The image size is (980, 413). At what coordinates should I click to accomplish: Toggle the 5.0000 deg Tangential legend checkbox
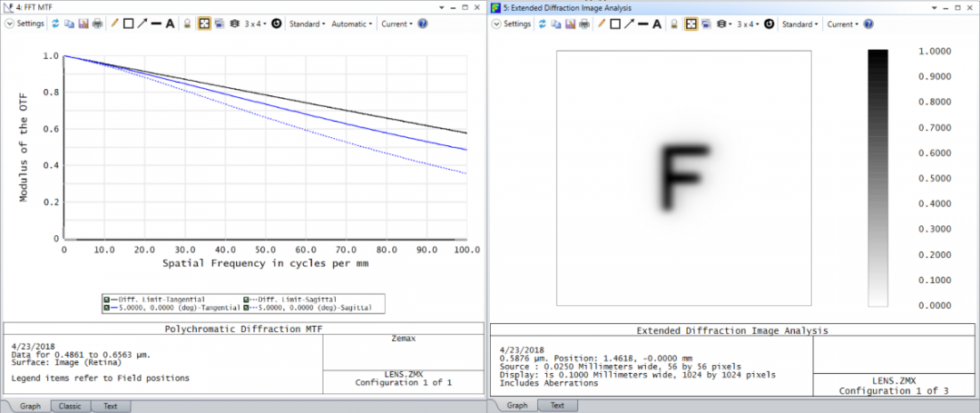(106, 308)
